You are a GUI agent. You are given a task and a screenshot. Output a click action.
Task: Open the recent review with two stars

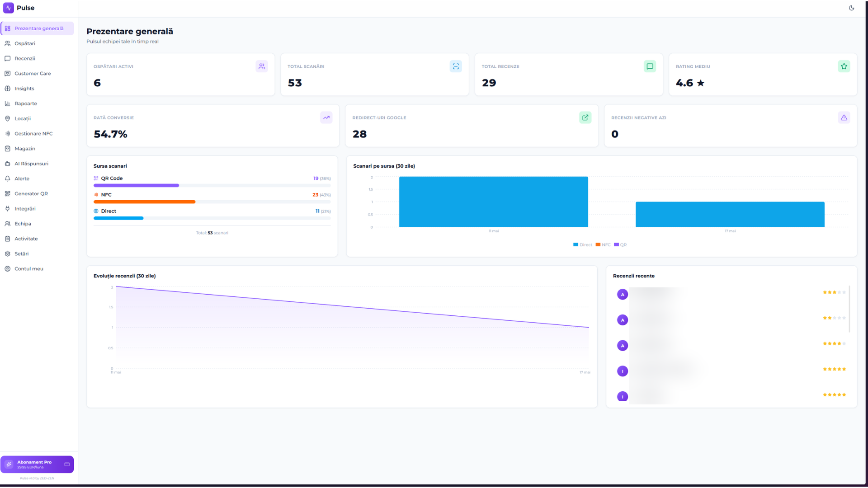point(731,320)
